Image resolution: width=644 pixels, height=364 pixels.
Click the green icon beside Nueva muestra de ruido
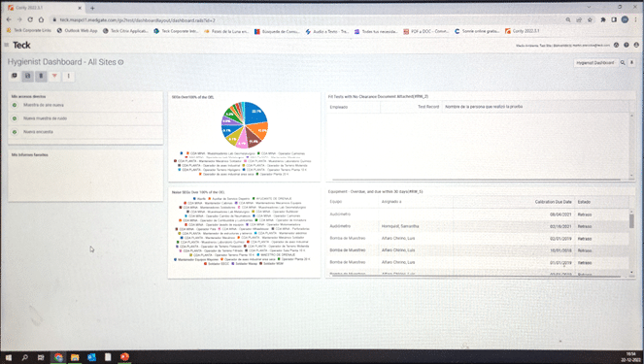coord(15,118)
